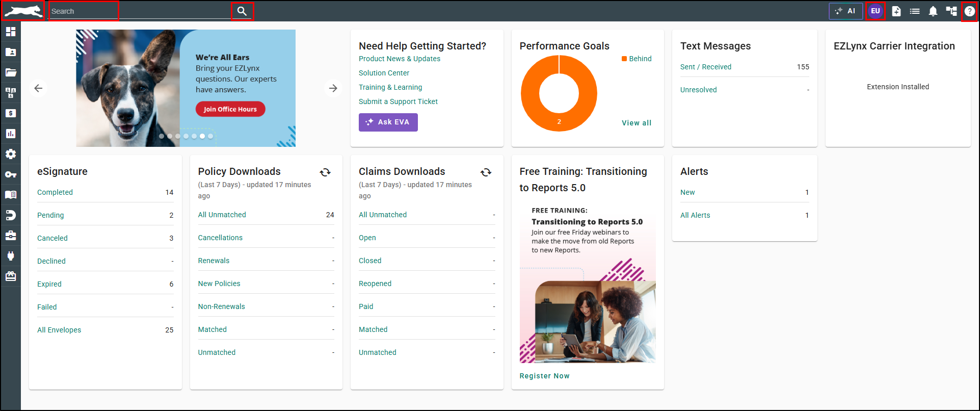This screenshot has height=411, width=980.
Task: Open the dashboard tiles icon in sidebar
Action: point(11,32)
